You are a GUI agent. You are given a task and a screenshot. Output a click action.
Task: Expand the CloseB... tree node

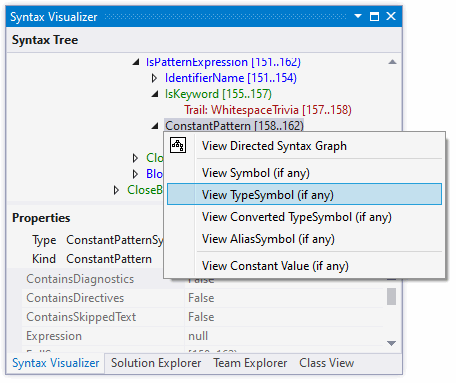click(x=116, y=190)
